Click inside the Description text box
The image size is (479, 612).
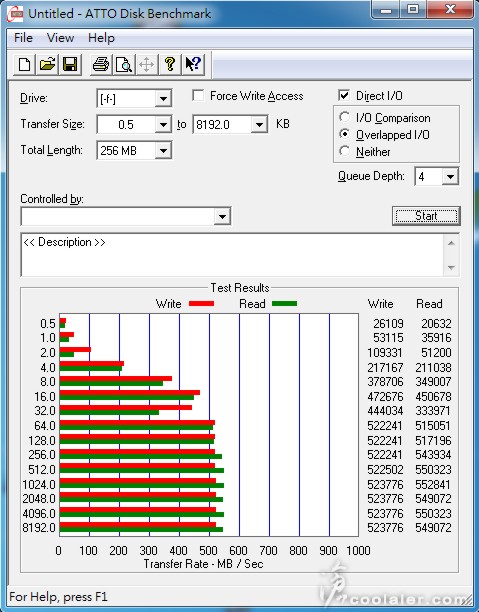point(232,255)
